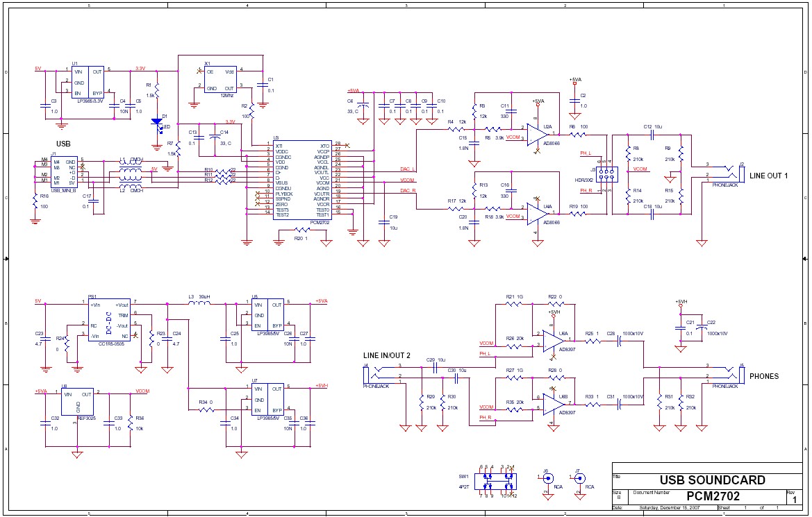Viewport: 812px width, 517px height.
Task: Select the "+5VH" label above C21
Action: click(x=681, y=302)
